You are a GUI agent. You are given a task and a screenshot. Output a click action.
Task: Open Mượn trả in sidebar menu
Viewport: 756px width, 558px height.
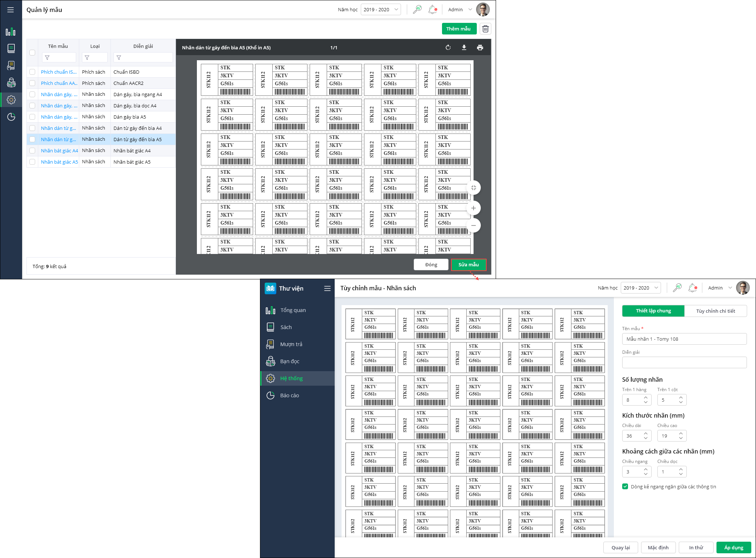291,344
